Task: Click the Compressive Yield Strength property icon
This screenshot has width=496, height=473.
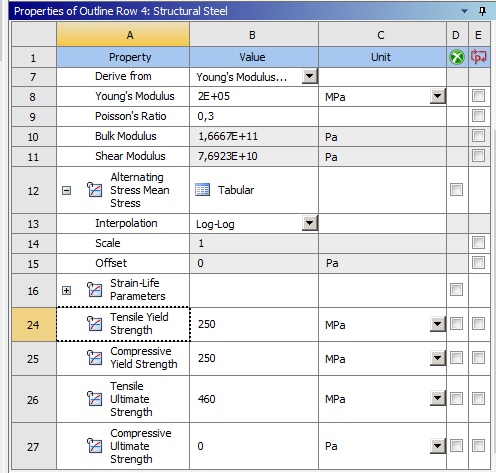Action: coord(94,358)
